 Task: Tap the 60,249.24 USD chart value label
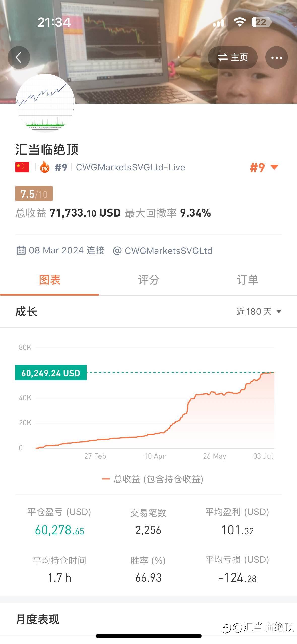51,373
